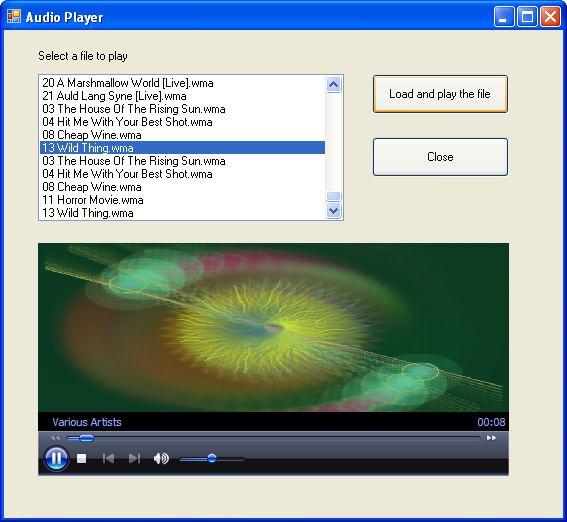The width and height of the screenshot is (567, 522).
Task: Click the file list scroll up arrow
Action: coord(333,85)
